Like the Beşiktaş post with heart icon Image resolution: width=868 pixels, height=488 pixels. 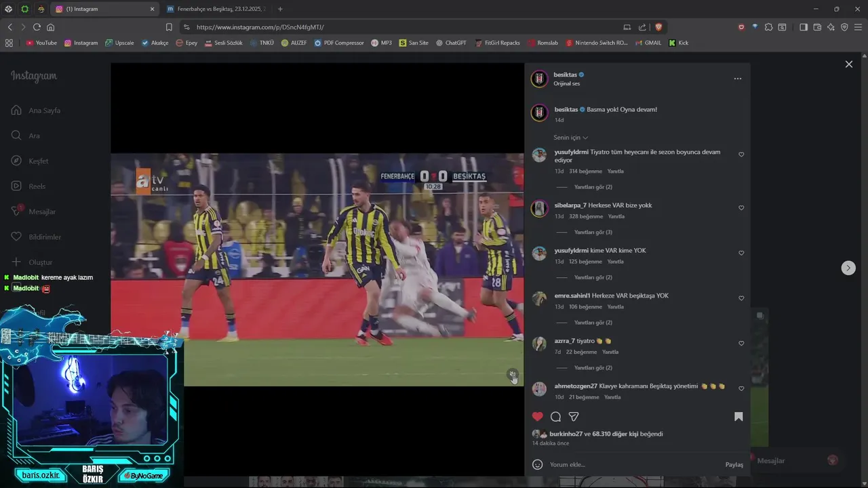[x=538, y=417]
